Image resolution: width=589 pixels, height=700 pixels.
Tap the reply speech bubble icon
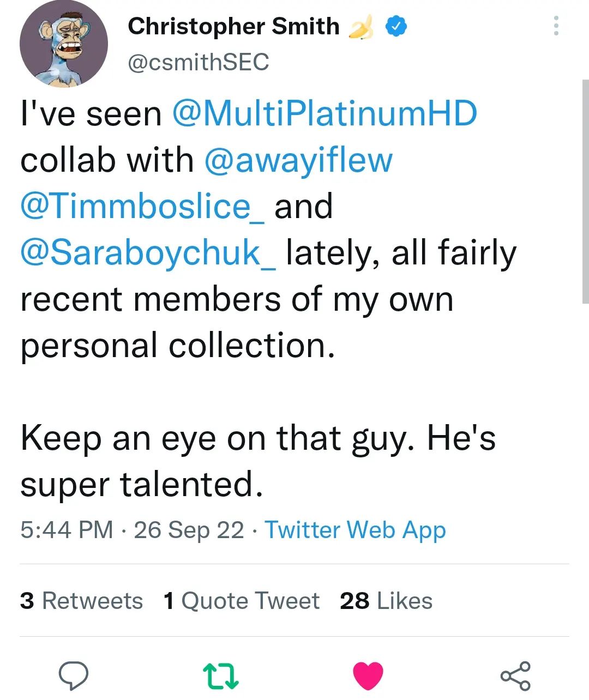pyautogui.click(x=74, y=676)
